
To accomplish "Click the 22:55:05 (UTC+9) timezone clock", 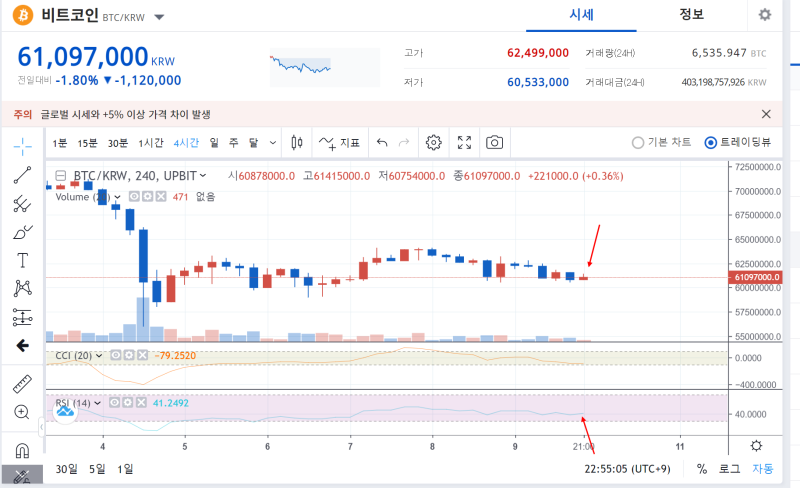I will [x=627, y=469].
